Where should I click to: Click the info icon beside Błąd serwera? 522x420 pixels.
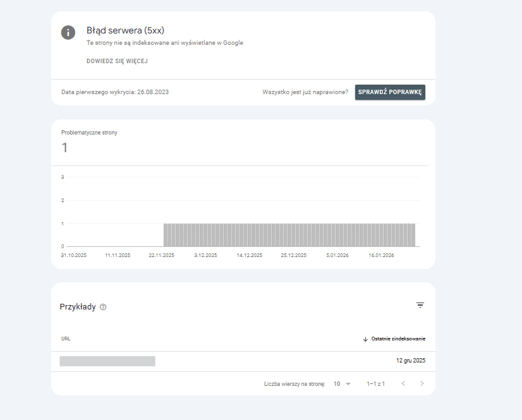point(68,33)
